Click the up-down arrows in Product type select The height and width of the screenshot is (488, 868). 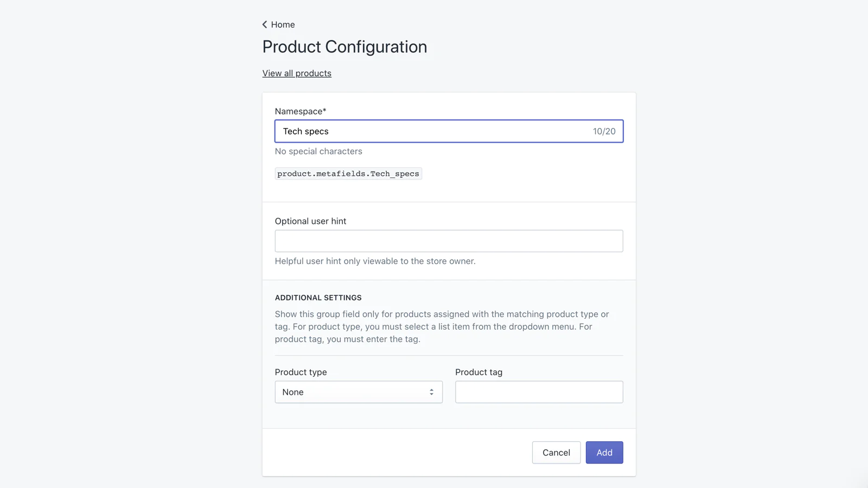coord(432,392)
